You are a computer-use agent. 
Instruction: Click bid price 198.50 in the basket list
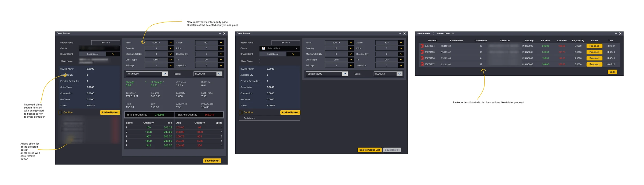[546, 58]
